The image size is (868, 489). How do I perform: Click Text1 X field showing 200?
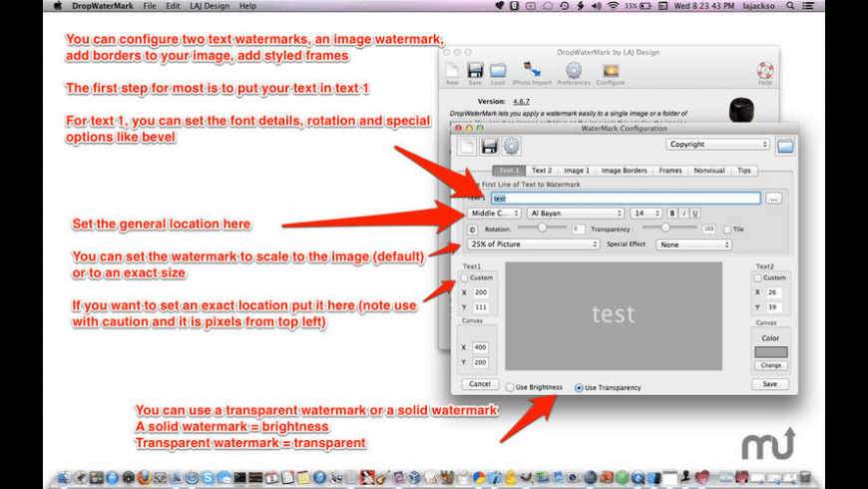point(481,292)
